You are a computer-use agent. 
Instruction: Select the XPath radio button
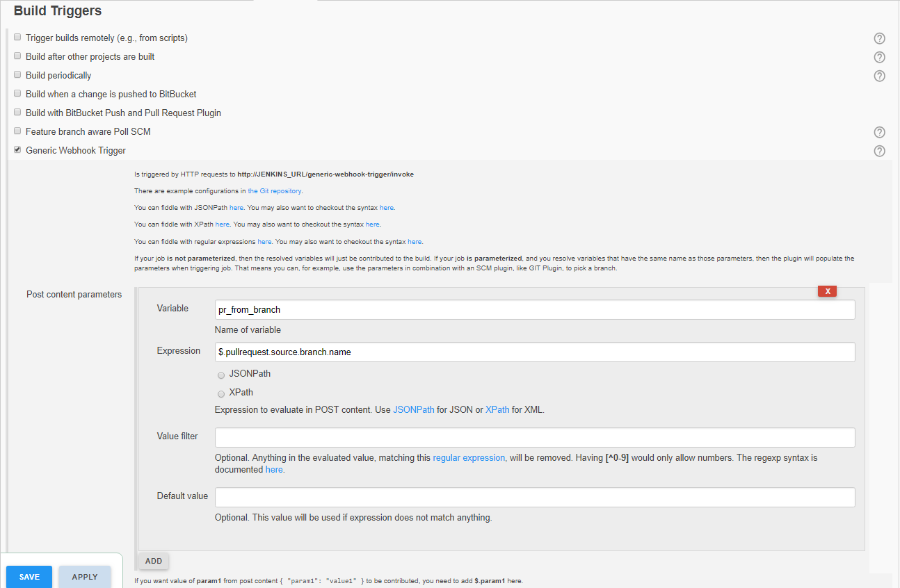(220, 393)
